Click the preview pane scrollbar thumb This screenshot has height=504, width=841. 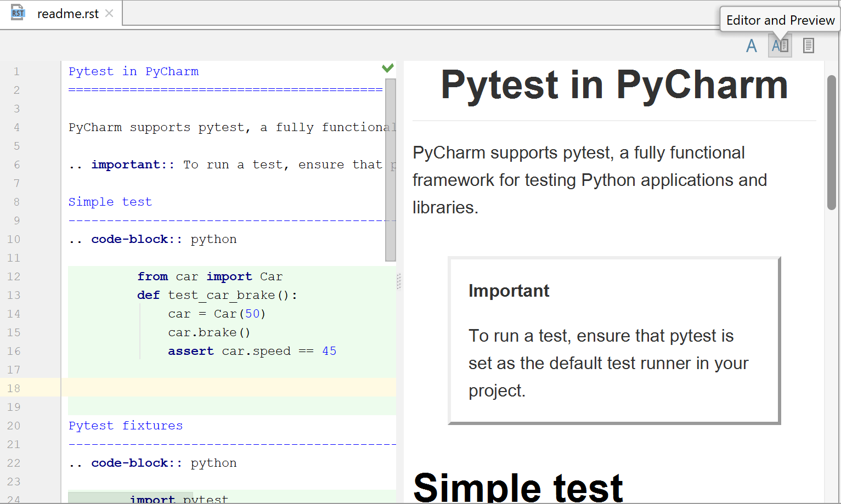click(x=832, y=143)
